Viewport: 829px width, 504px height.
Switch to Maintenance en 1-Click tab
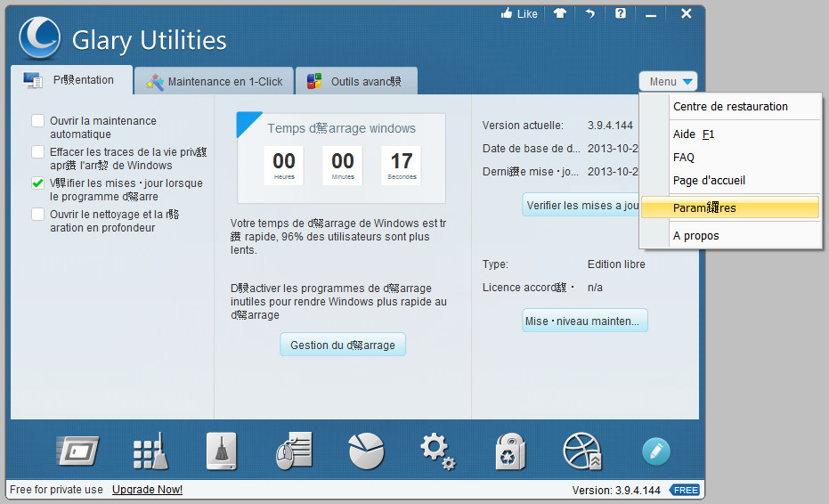click(x=214, y=81)
